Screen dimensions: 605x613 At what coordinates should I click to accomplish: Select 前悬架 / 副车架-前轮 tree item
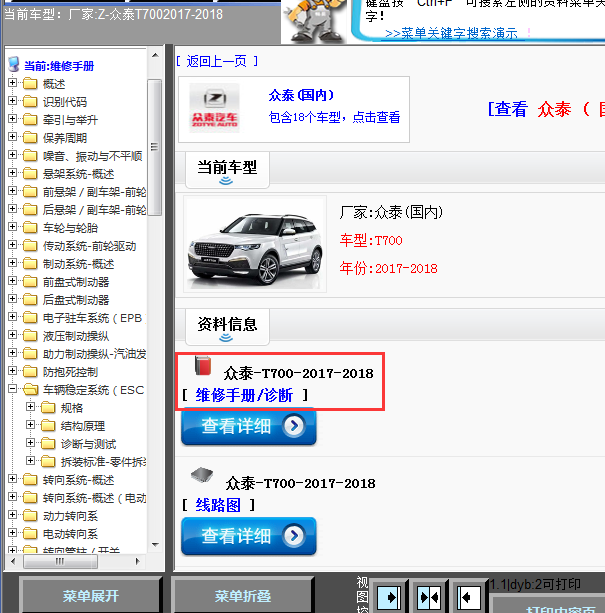pyautogui.click(x=94, y=192)
